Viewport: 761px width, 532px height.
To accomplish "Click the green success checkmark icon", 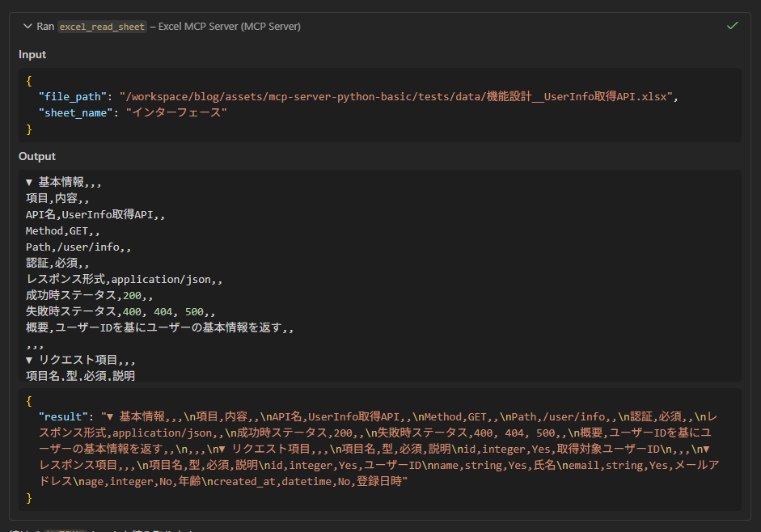I will (x=732, y=25).
